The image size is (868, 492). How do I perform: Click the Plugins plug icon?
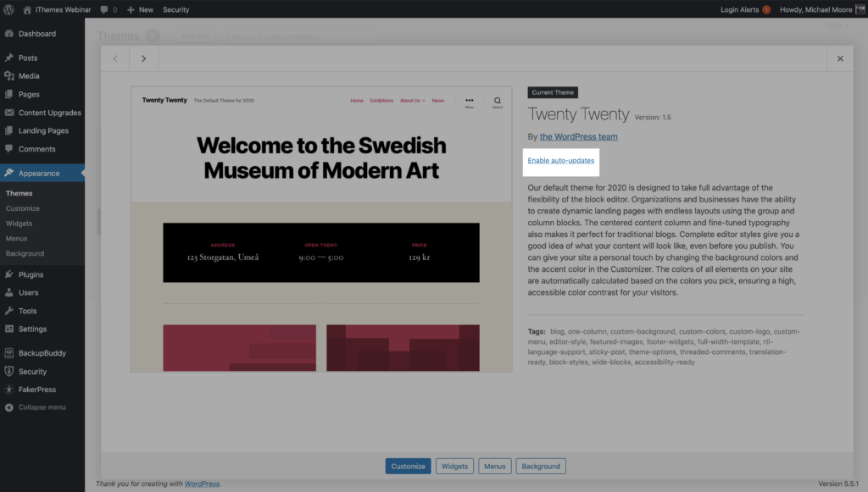tap(8, 274)
